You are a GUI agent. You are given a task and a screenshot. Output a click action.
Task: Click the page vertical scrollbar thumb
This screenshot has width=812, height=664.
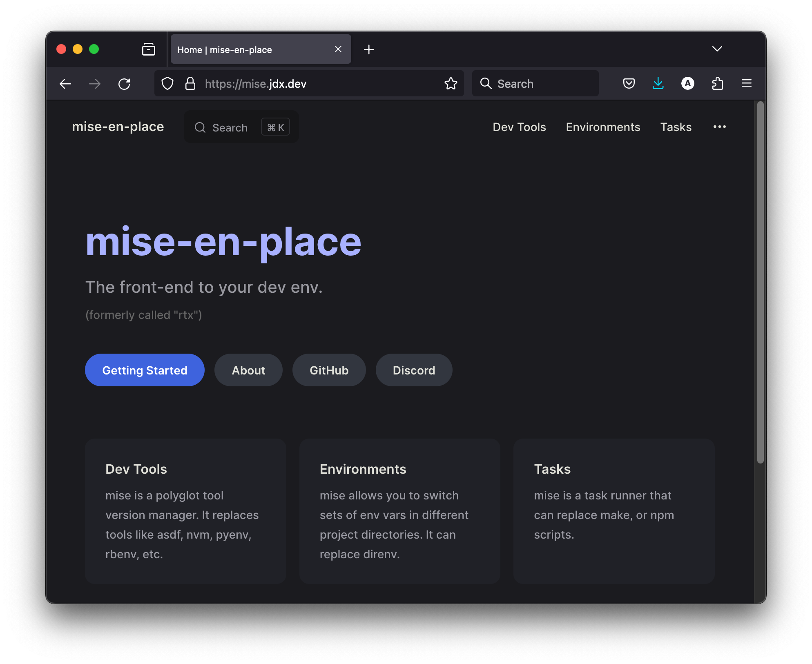tap(760, 282)
